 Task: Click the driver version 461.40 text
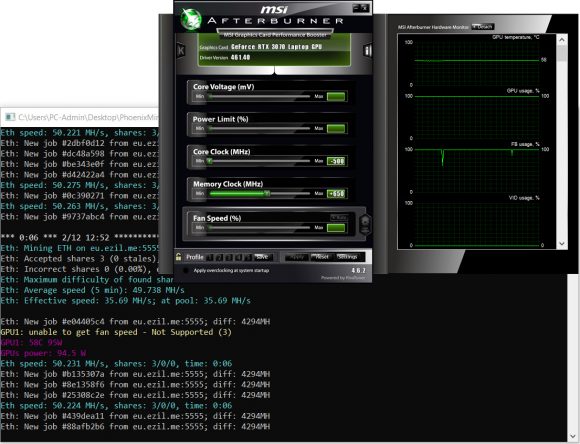(240, 57)
